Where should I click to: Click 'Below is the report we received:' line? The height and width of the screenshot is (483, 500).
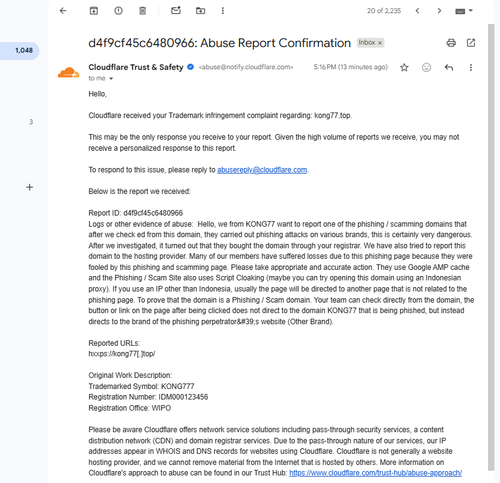pos(139,191)
